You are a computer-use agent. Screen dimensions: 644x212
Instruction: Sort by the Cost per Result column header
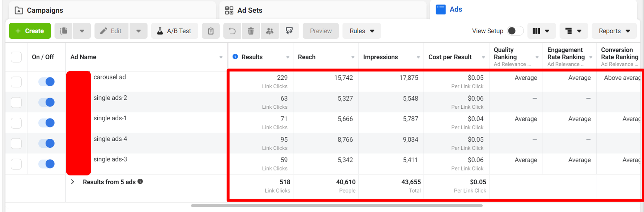pos(450,57)
